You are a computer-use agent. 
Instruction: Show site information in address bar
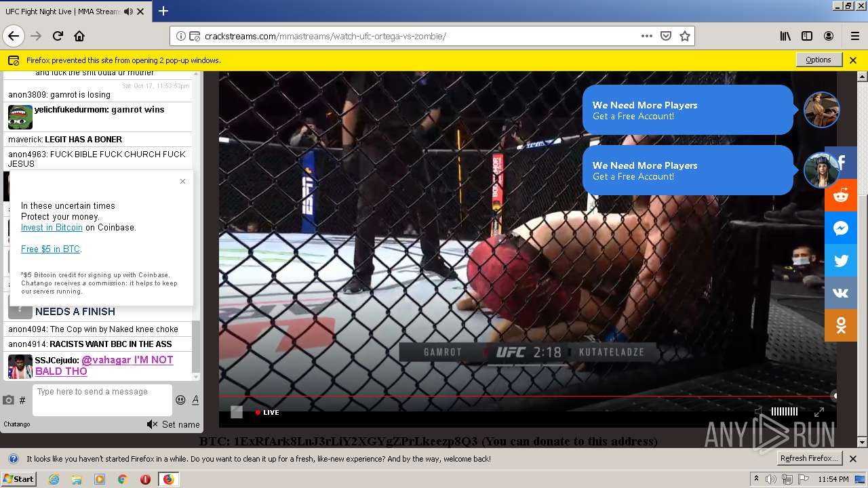click(x=181, y=36)
